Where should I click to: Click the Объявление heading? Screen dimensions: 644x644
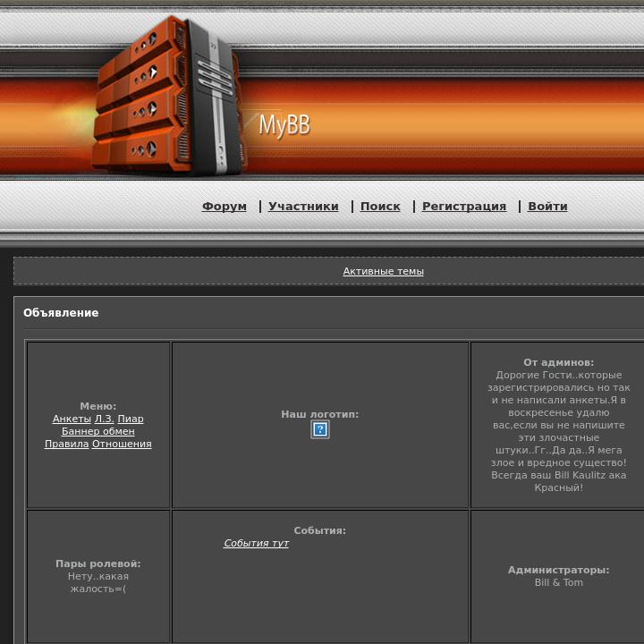tap(61, 313)
